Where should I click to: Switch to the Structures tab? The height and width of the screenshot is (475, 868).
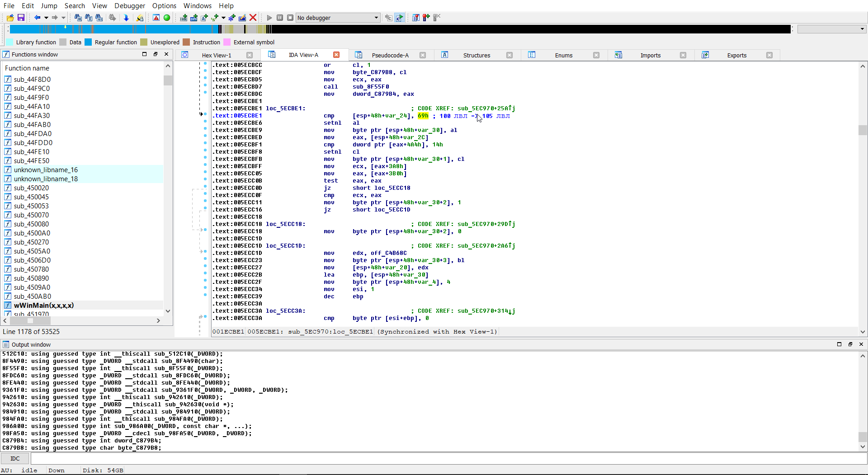(x=476, y=55)
